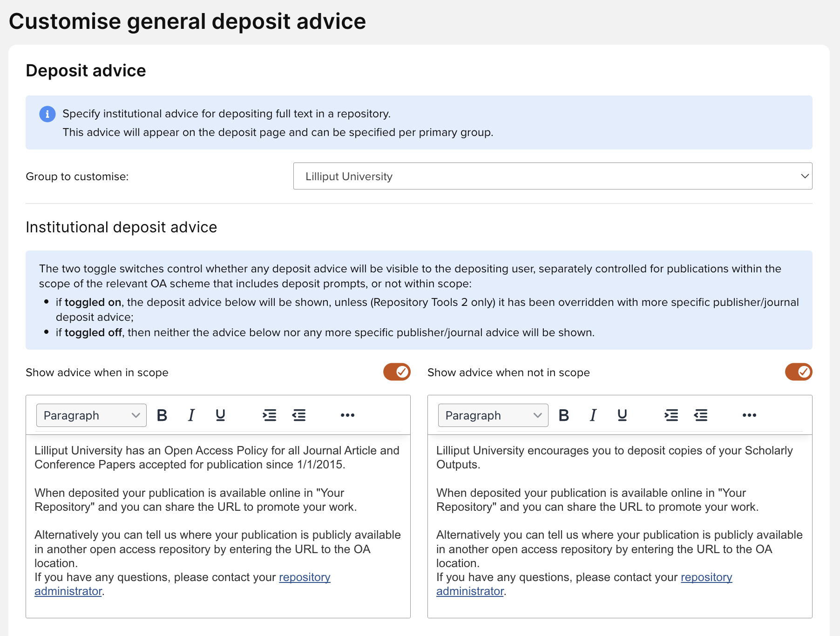Screen dimensions: 840x636
Task: Decrease indent in the not-in-scope editor
Action: tap(701, 415)
